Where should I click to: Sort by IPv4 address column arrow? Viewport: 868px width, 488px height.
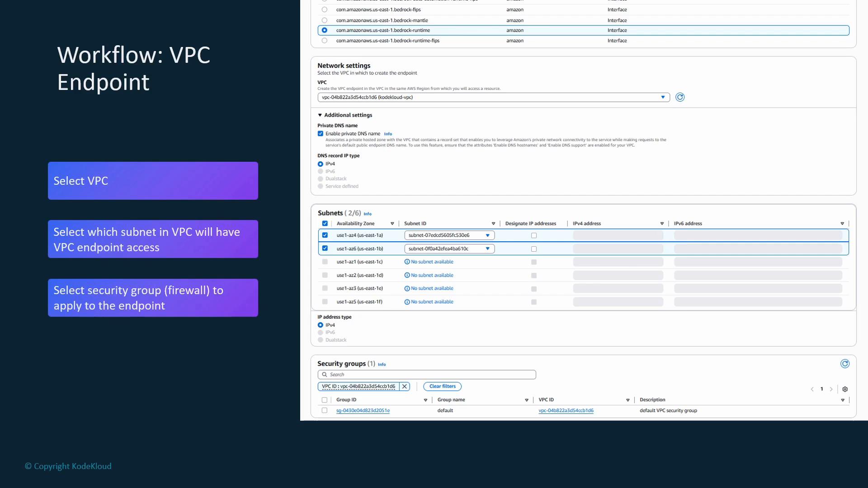point(662,224)
